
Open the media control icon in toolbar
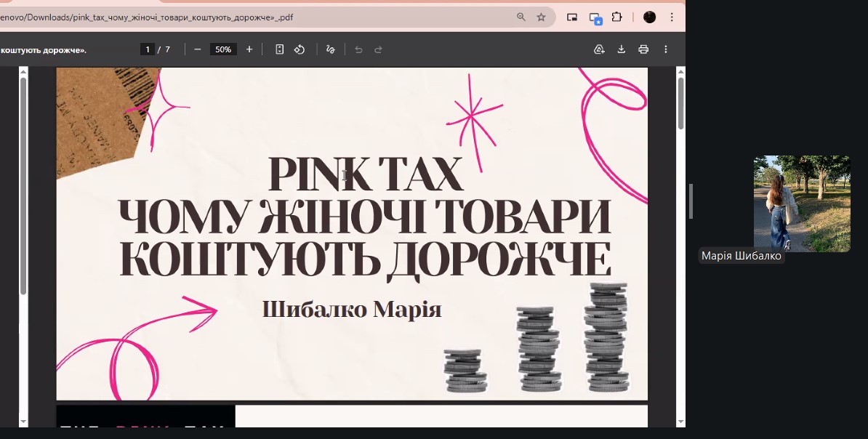pyautogui.click(x=572, y=17)
